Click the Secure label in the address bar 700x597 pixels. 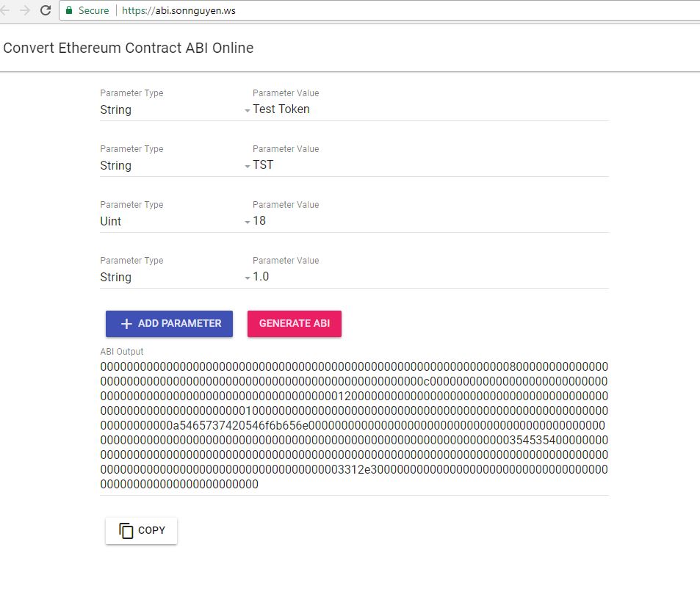(94, 10)
